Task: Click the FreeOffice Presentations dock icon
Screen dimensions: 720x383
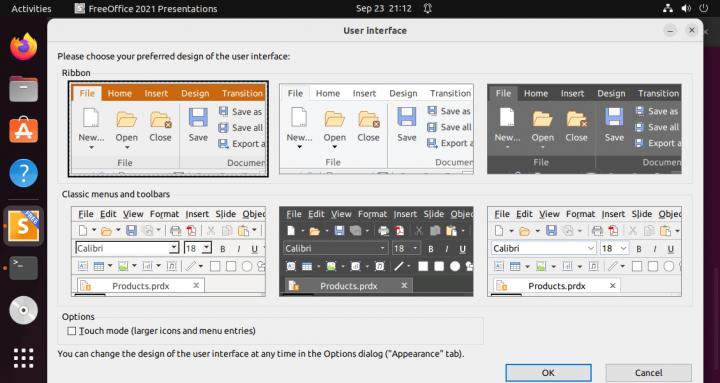Action: (23, 225)
